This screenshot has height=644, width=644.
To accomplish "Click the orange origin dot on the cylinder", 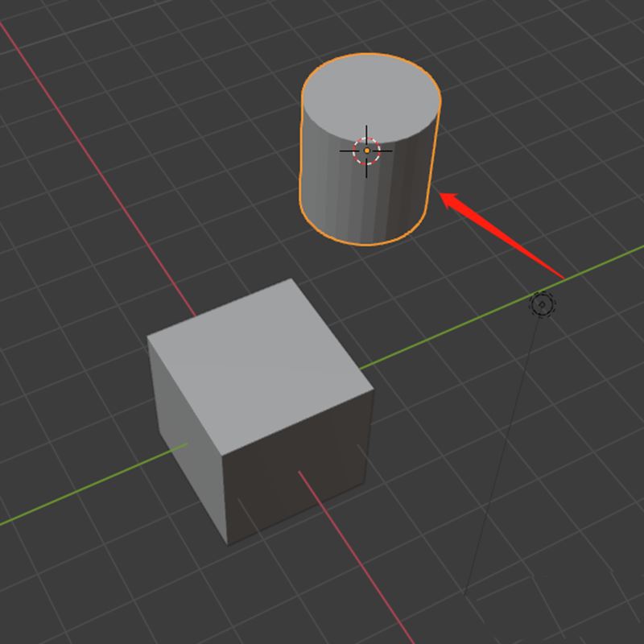I will 366,150.
